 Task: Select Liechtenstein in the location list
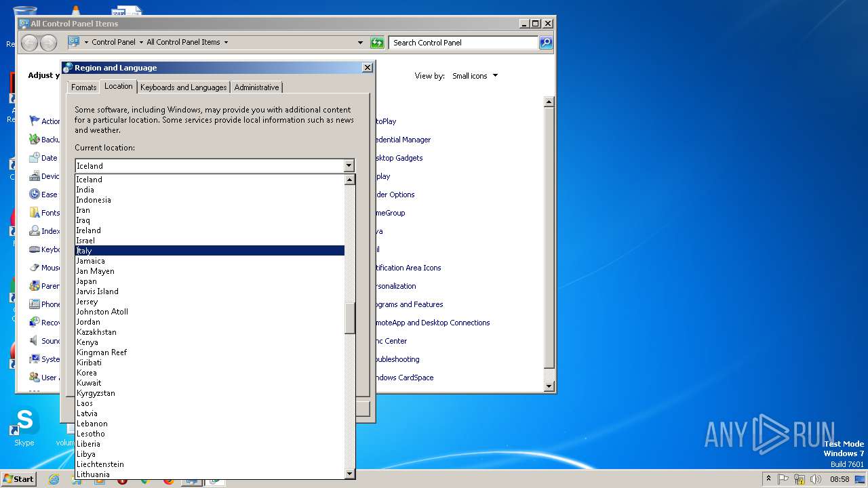(x=210, y=464)
